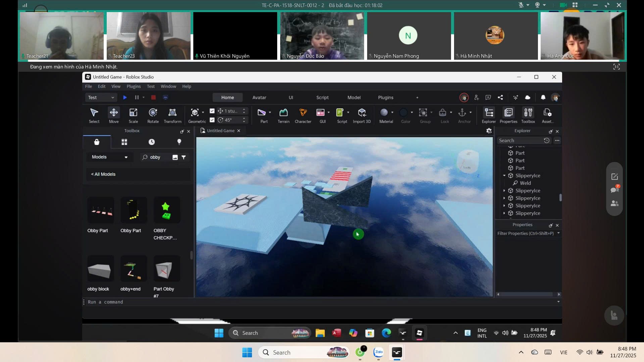This screenshot has height=362, width=644.
Task: Go back via All Models link
Action: [x=103, y=174]
